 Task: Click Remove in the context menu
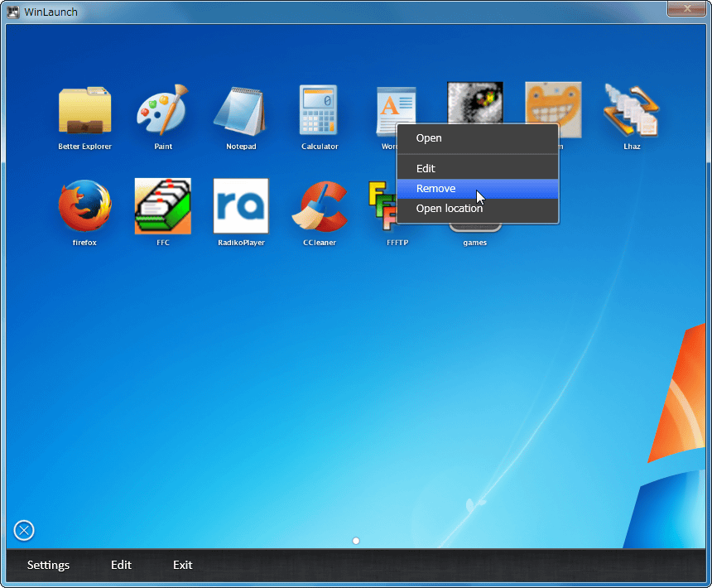[478, 189]
